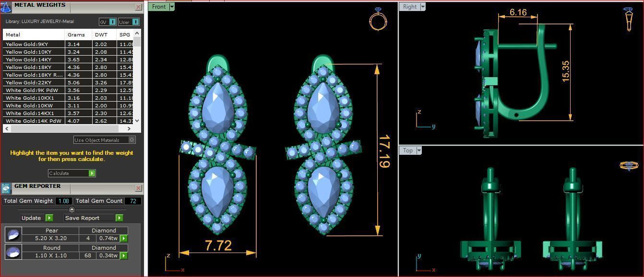
Task: Click the Gem Reporter panel icon
Action: (6, 188)
